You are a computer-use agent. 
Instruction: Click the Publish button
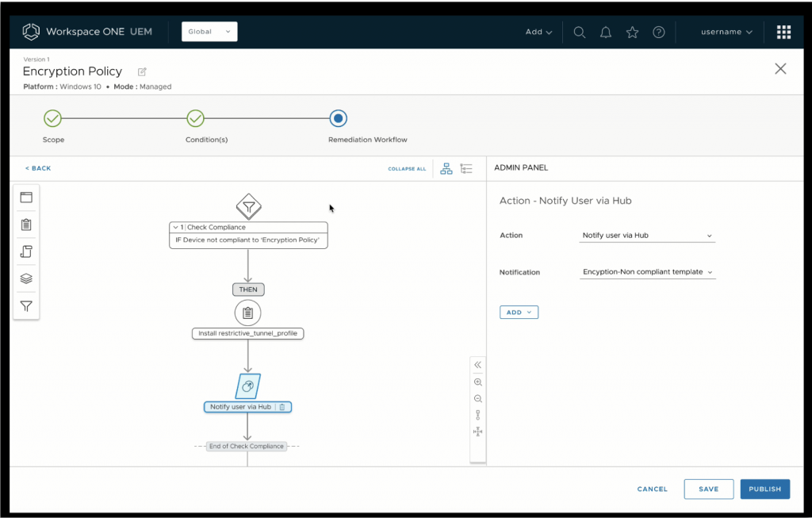(765, 489)
